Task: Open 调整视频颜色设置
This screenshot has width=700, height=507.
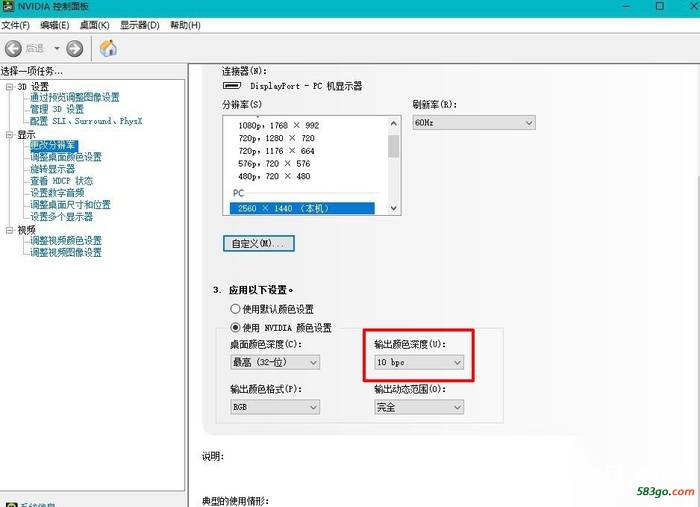Action: pos(66,241)
